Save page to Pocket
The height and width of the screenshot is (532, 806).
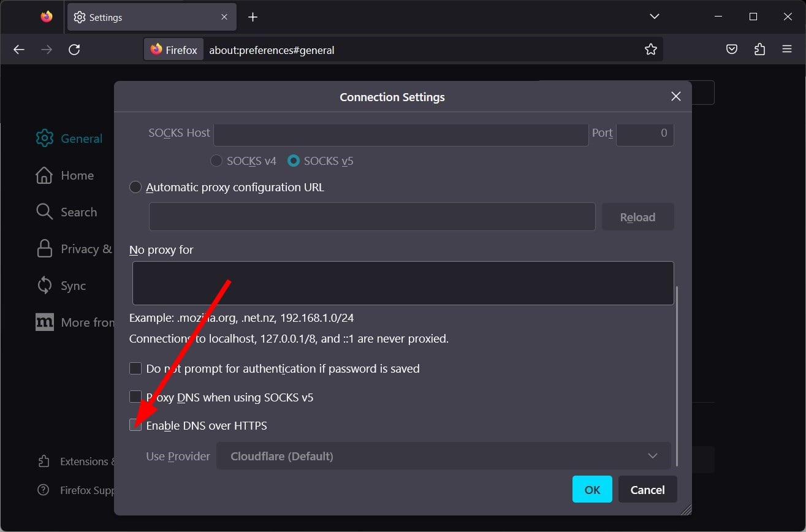pyautogui.click(x=731, y=49)
